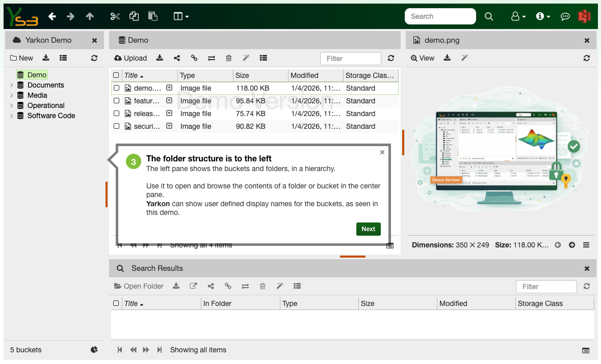The width and height of the screenshot is (601, 364).
Task: Click the scissors Cut icon in top toolbar
Action: click(115, 16)
